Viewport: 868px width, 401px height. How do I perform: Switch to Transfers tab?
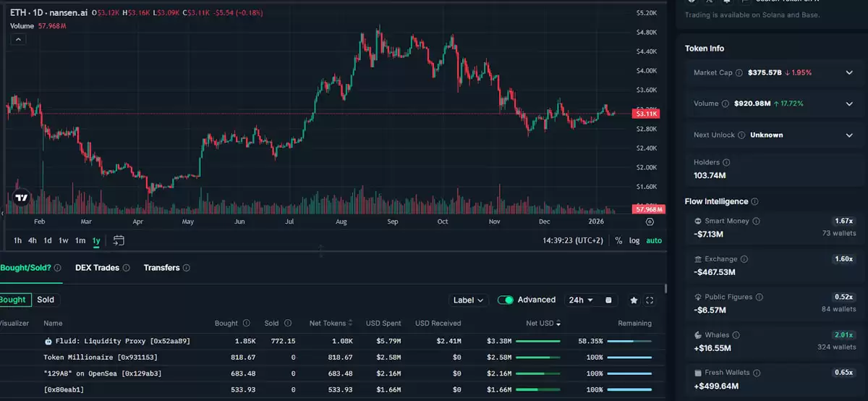point(161,268)
